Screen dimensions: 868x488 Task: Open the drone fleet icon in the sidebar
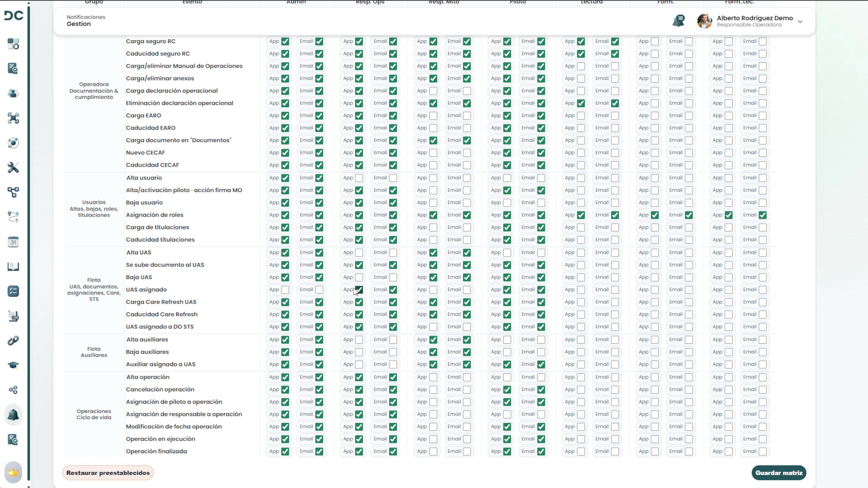coord(13,118)
